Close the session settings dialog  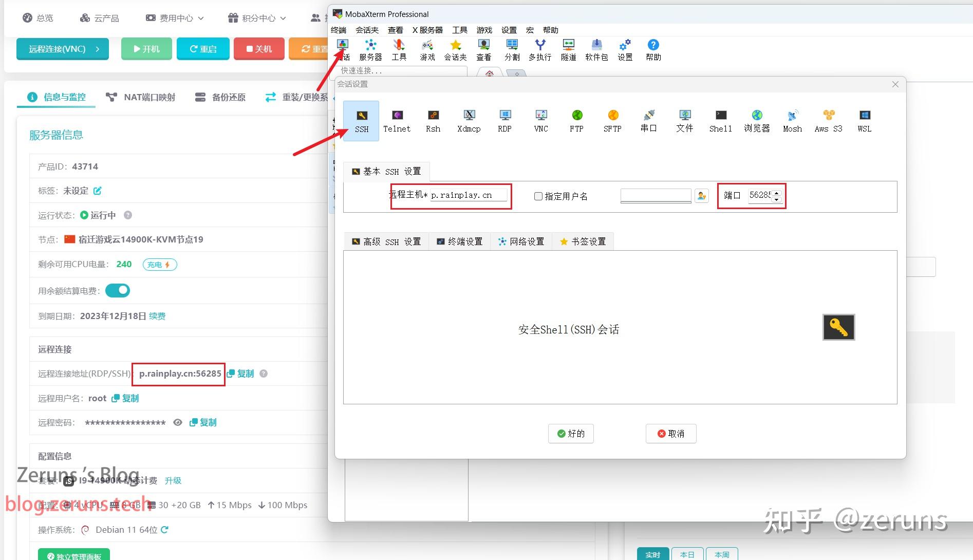895,84
